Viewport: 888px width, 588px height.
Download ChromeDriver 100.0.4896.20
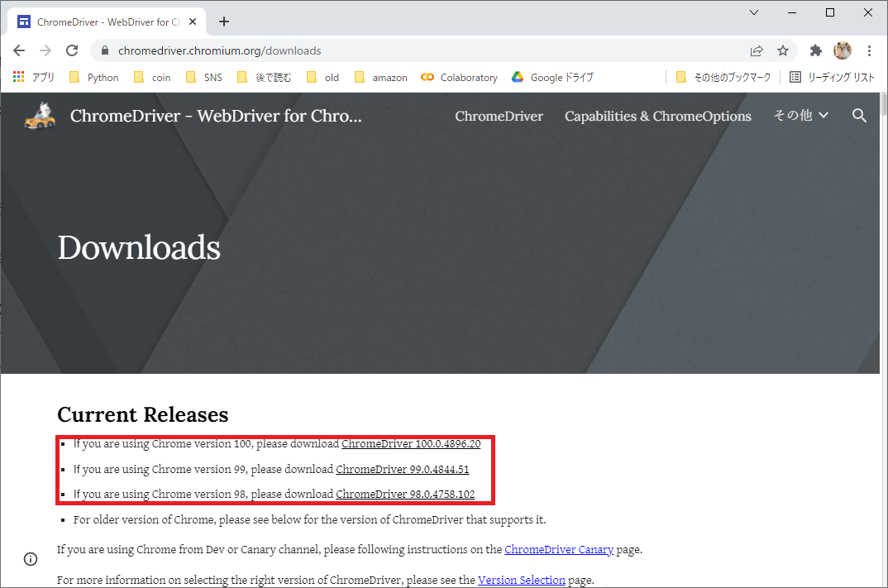[411, 443]
